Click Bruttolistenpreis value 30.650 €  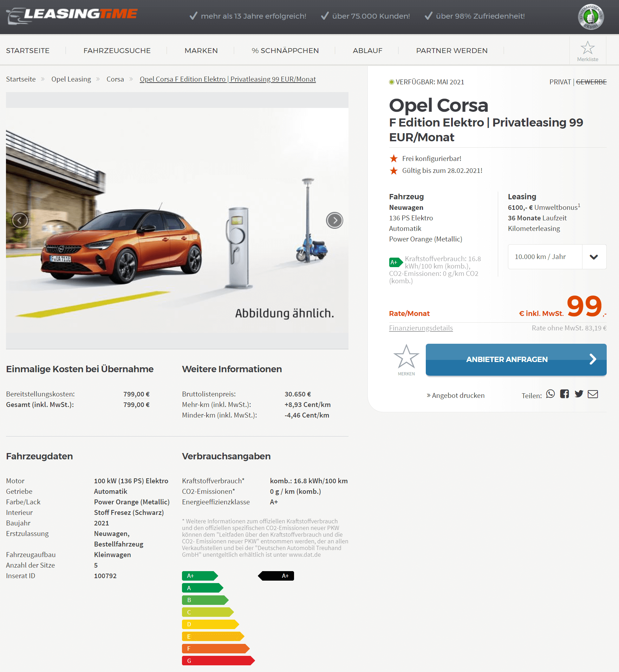coord(298,394)
